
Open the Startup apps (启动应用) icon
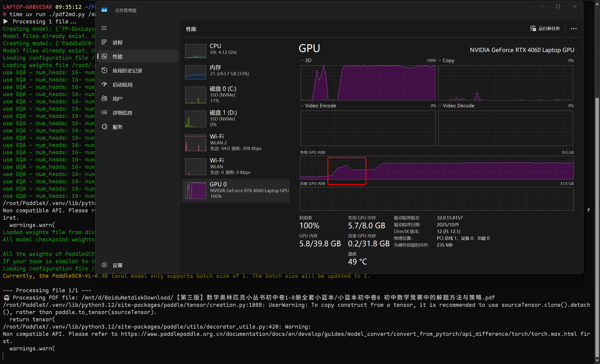tap(104, 84)
